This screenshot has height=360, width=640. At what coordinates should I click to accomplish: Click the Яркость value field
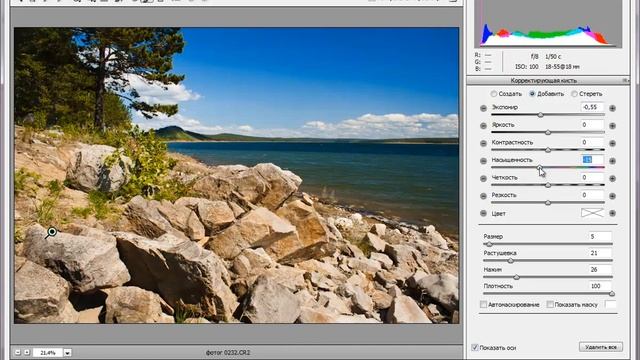[592, 124]
